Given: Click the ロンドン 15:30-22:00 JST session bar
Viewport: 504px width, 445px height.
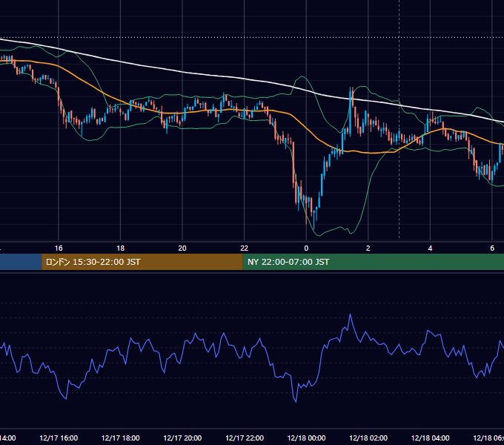Looking at the screenshot, I should pyautogui.click(x=142, y=262).
